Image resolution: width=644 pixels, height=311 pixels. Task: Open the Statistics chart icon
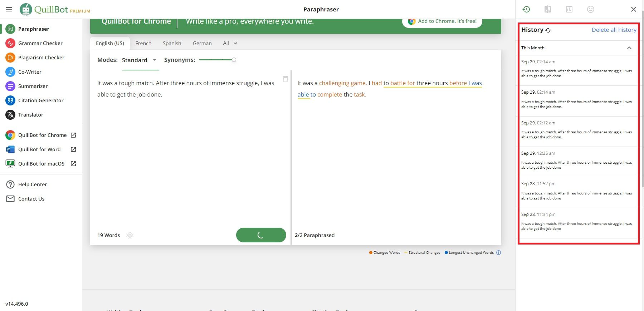pos(569,9)
